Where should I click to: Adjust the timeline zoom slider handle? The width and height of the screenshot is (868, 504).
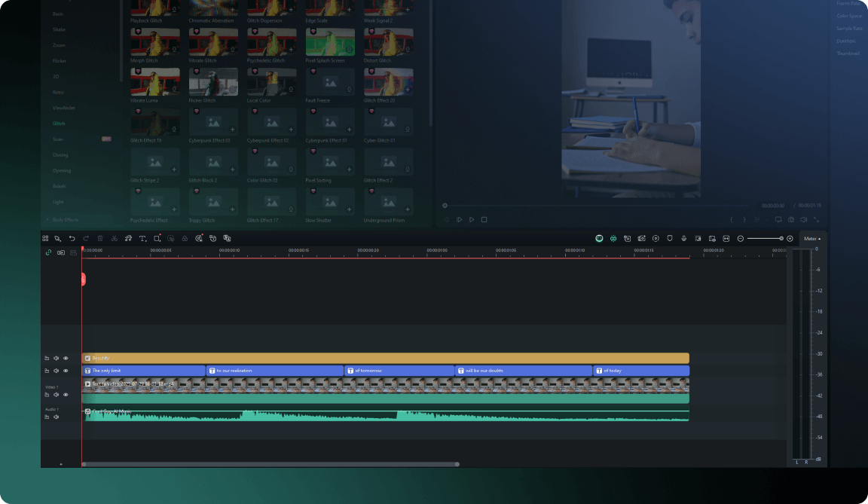pos(781,239)
